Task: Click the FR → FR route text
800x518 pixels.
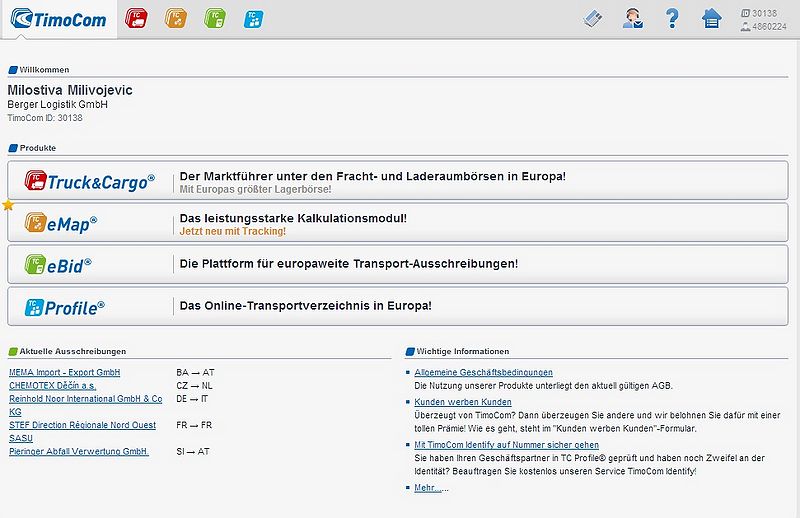Action: (x=194, y=425)
